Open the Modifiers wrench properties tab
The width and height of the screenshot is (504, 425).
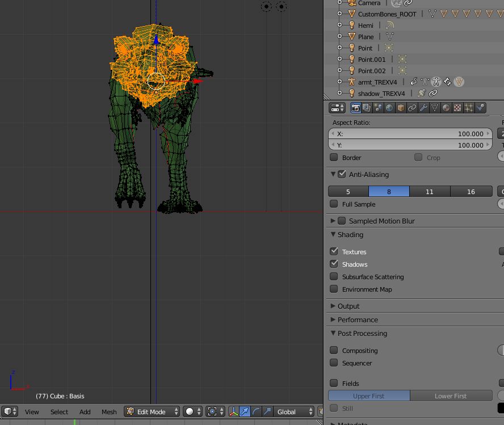423,108
